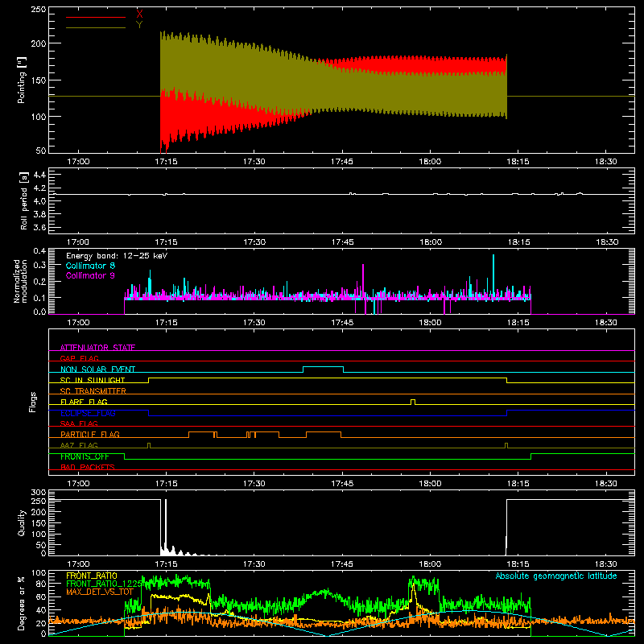Click the 18:30 tick under Pointing plot
This screenshot has height=644, width=644.
coord(606,162)
